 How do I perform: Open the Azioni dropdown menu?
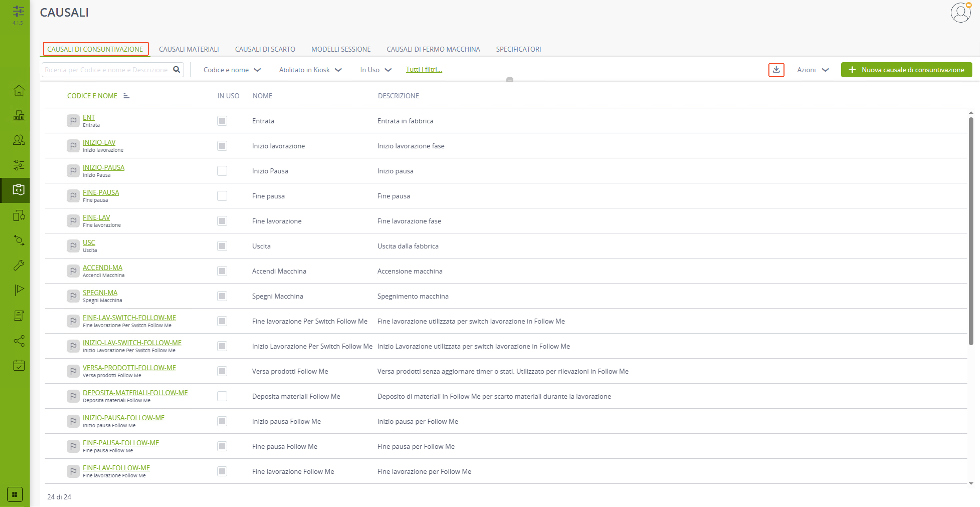(813, 70)
